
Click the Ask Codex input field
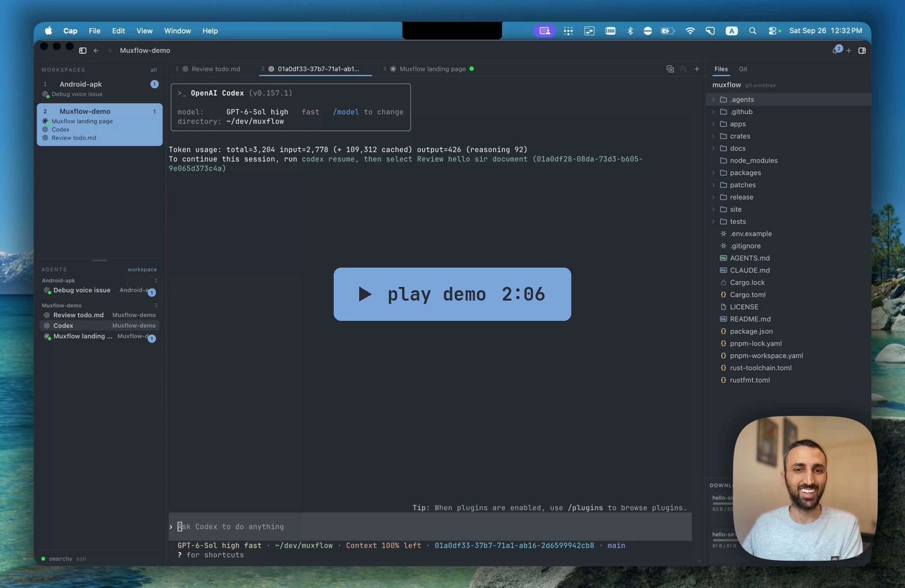[x=430, y=527]
